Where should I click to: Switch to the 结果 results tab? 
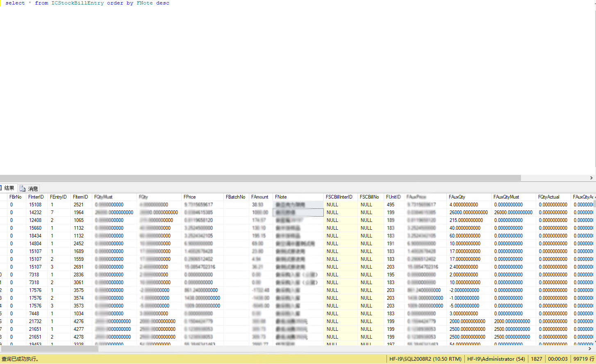pos(9,188)
